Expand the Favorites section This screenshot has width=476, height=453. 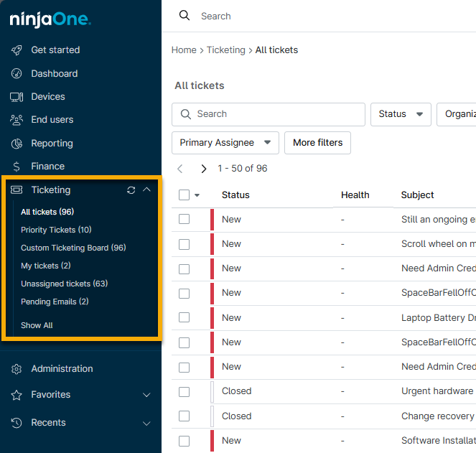(x=146, y=395)
